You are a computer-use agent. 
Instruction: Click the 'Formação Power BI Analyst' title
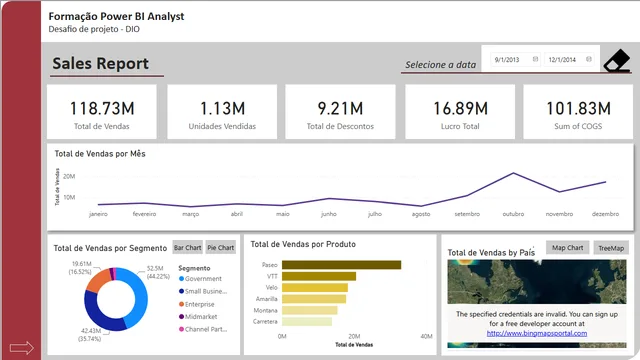[116, 16]
